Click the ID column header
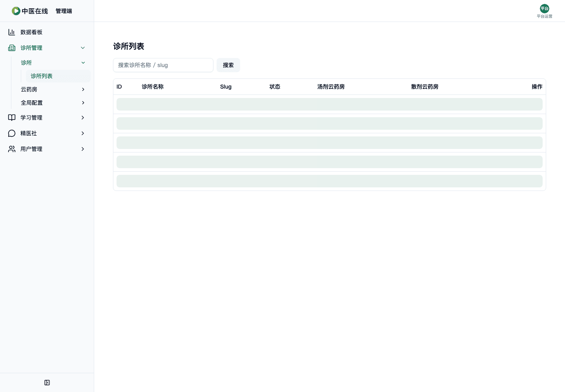The image size is (565, 392). tap(119, 87)
